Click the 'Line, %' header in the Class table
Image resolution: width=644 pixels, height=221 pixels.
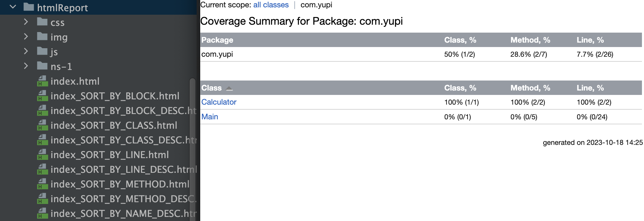590,88
